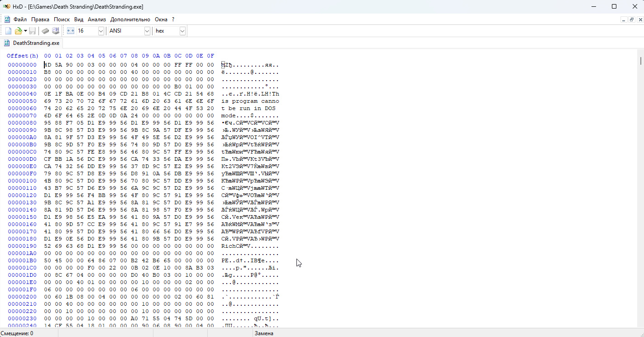Minimize the inner DeathStranding.exe document window
The width and height of the screenshot is (644, 337).
[x=624, y=19]
